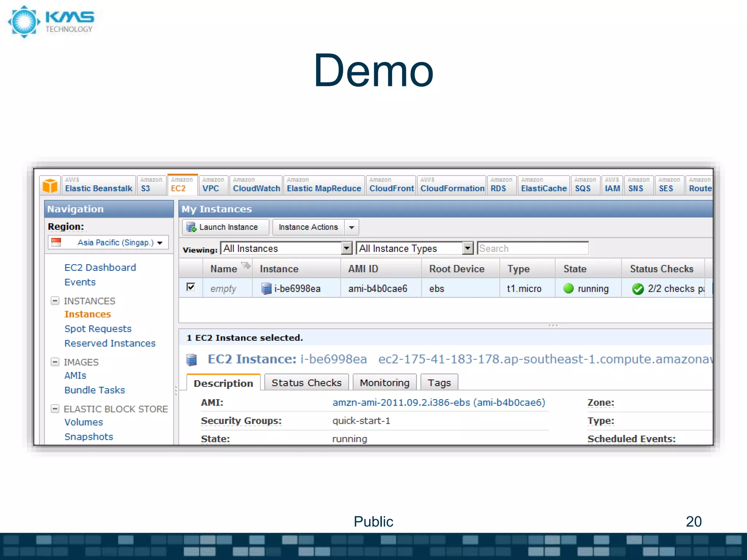The image size is (747, 560).
Task: Open the EC2 Dashboard link
Action: coord(100,268)
